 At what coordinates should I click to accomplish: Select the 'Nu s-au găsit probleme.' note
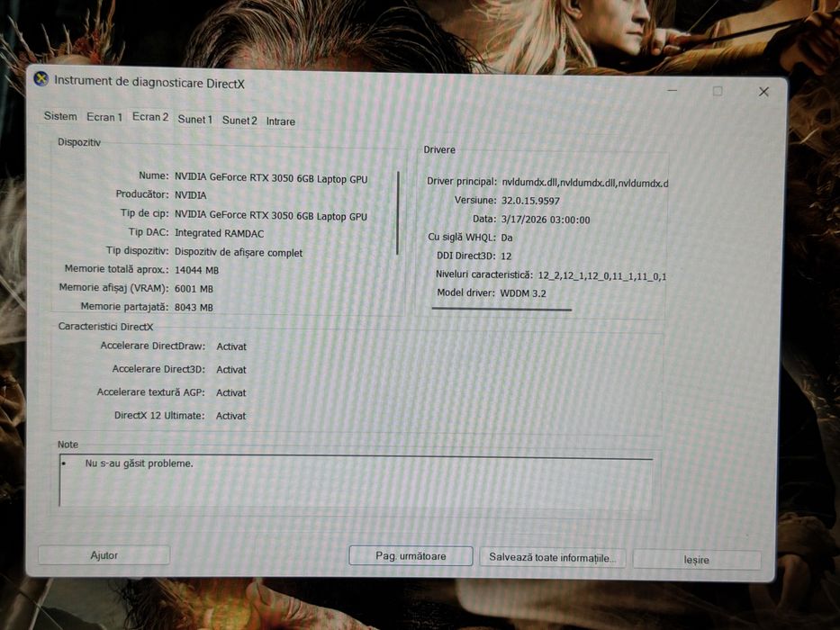pos(139,463)
